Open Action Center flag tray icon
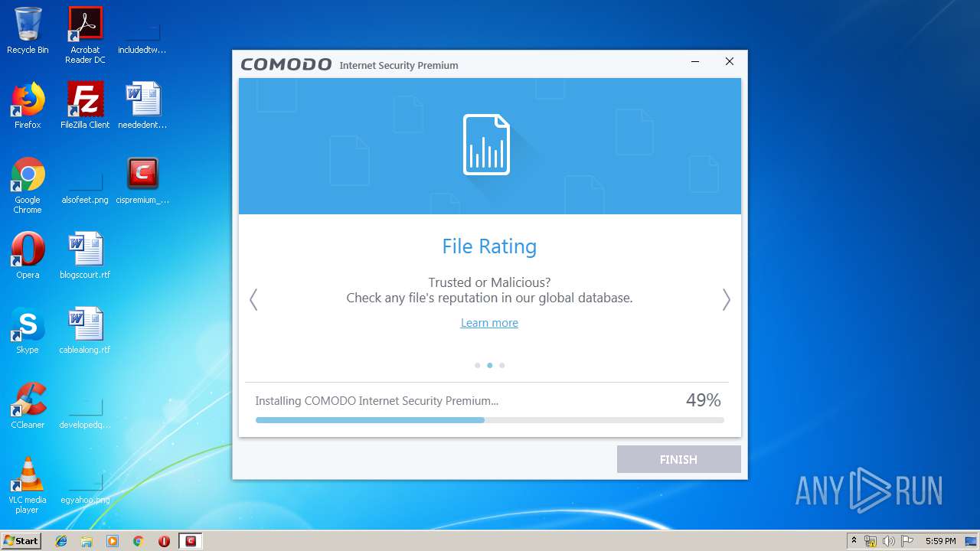Image resolution: width=980 pixels, height=551 pixels. click(907, 541)
